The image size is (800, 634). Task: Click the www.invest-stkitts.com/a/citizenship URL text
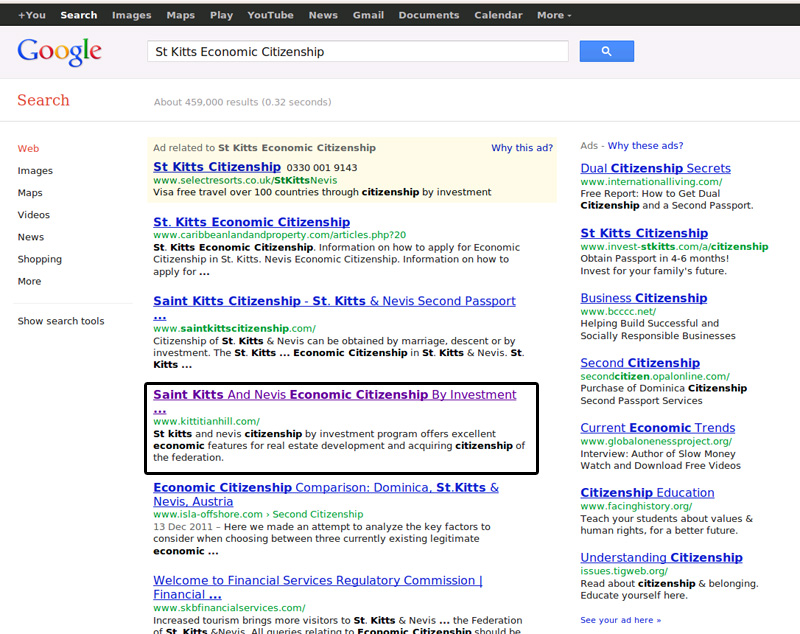tap(674, 247)
